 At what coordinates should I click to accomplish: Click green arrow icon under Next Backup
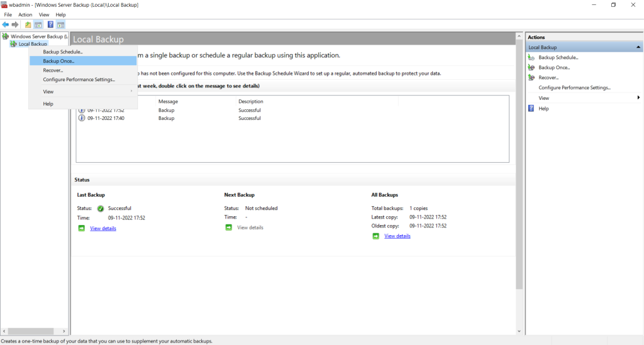228,227
